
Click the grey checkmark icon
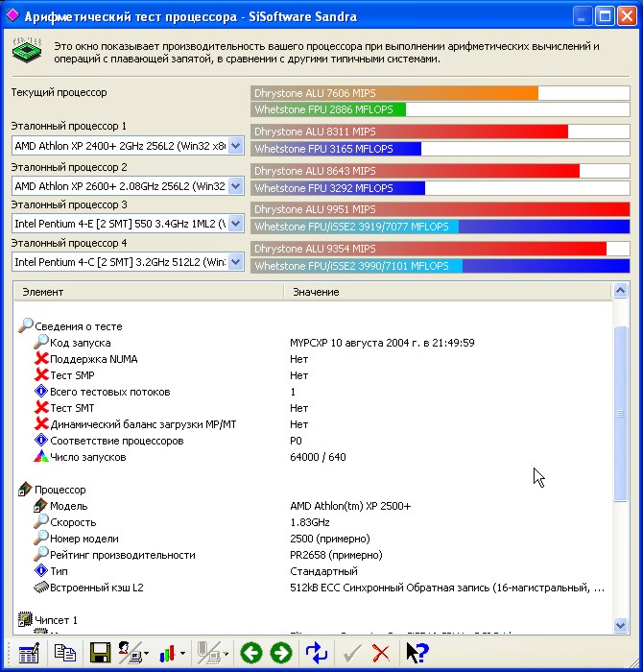[x=352, y=654]
